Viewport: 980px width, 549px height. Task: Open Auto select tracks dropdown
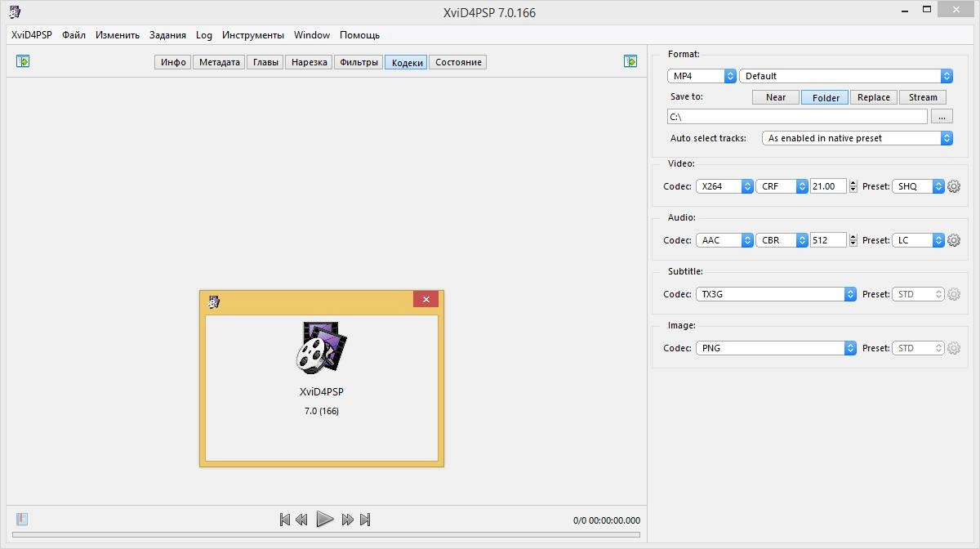(857, 138)
